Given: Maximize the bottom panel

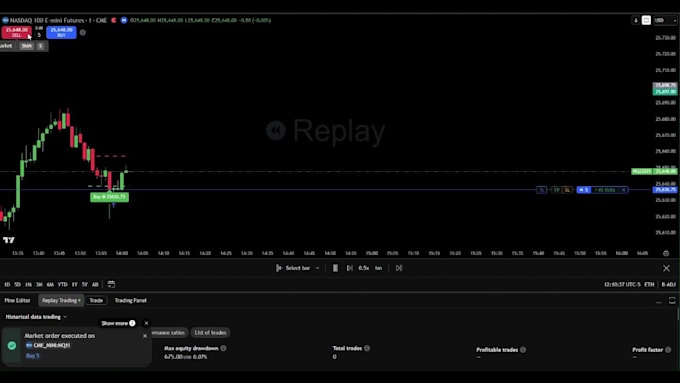Looking at the screenshot, I should tap(672, 300).
